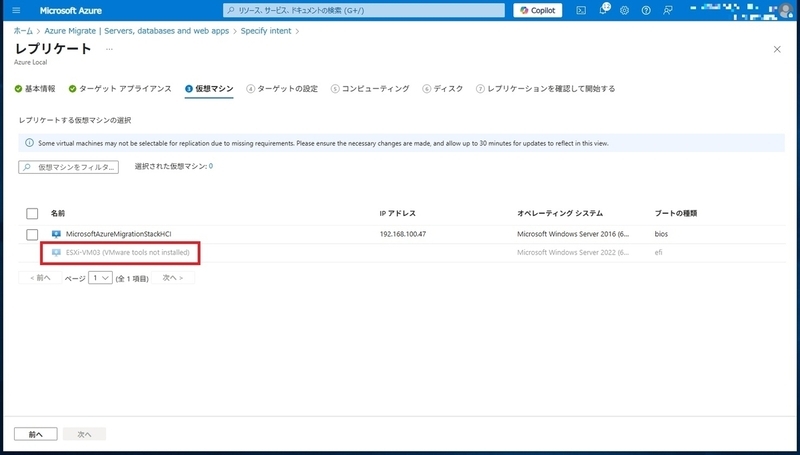Viewport: 800px width, 455px height.
Task: Click the IP address 192.168.100.47
Action: [x=403, y=234]
